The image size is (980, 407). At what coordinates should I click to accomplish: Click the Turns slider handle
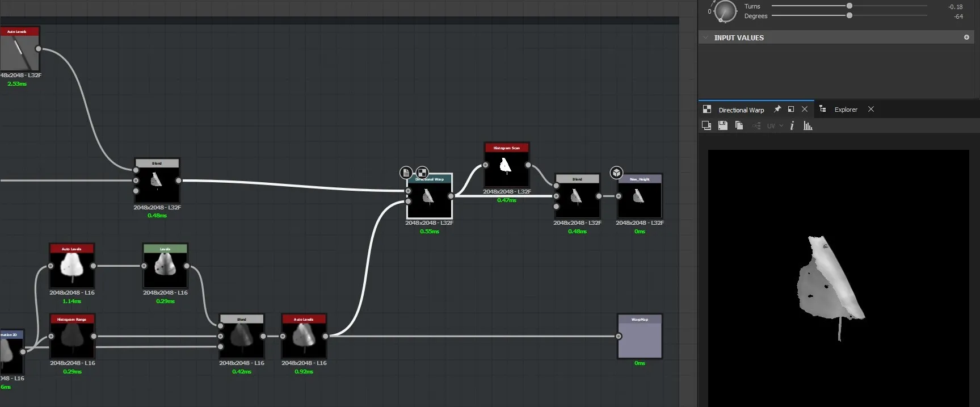click(849, 6)
